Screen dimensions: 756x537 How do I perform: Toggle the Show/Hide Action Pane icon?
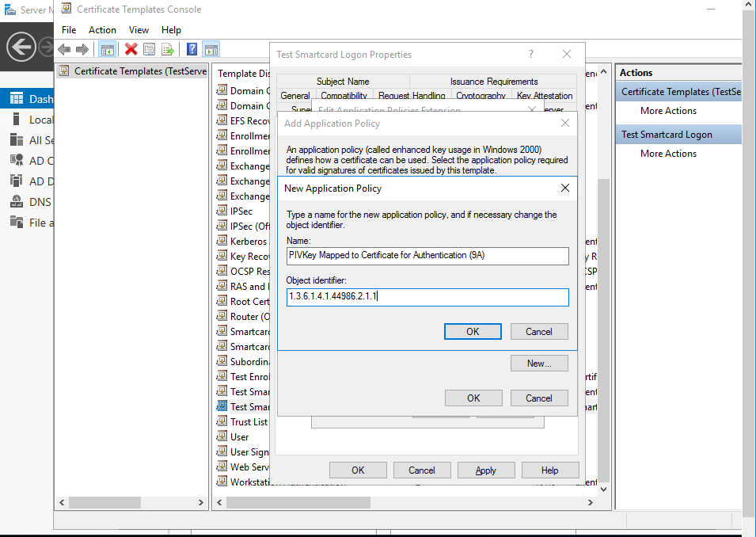[211, 49]
